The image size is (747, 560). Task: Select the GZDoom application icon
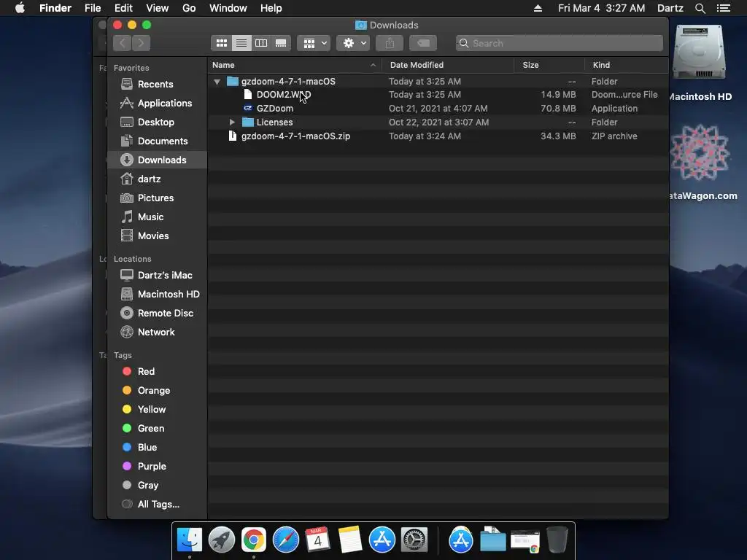(248, 108)
